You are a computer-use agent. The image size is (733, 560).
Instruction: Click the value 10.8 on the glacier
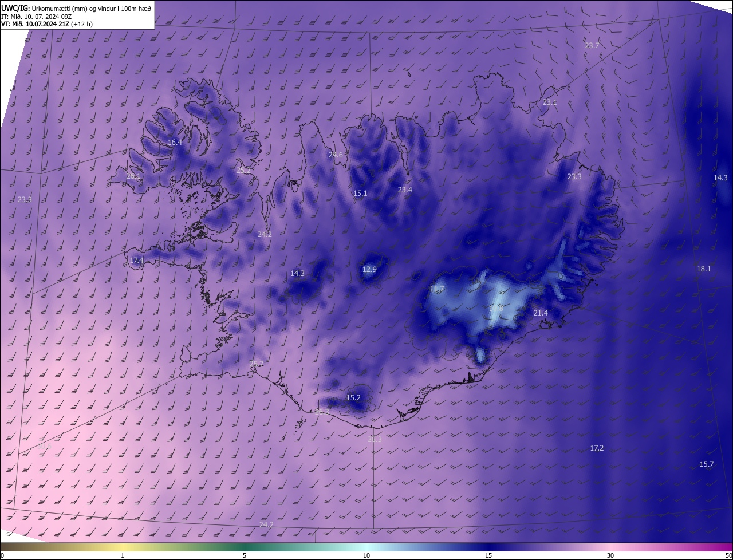pos(496,308)
